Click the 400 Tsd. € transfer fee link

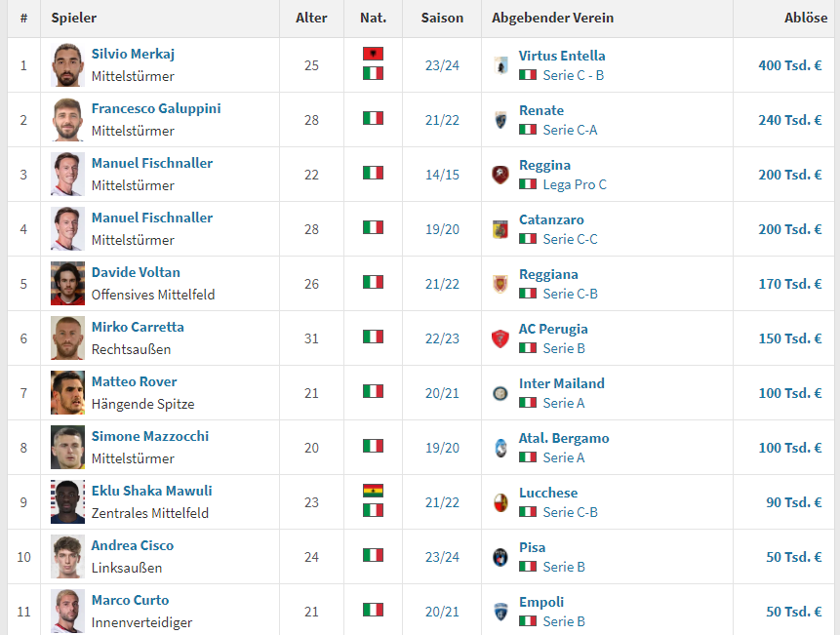point(789,65)
